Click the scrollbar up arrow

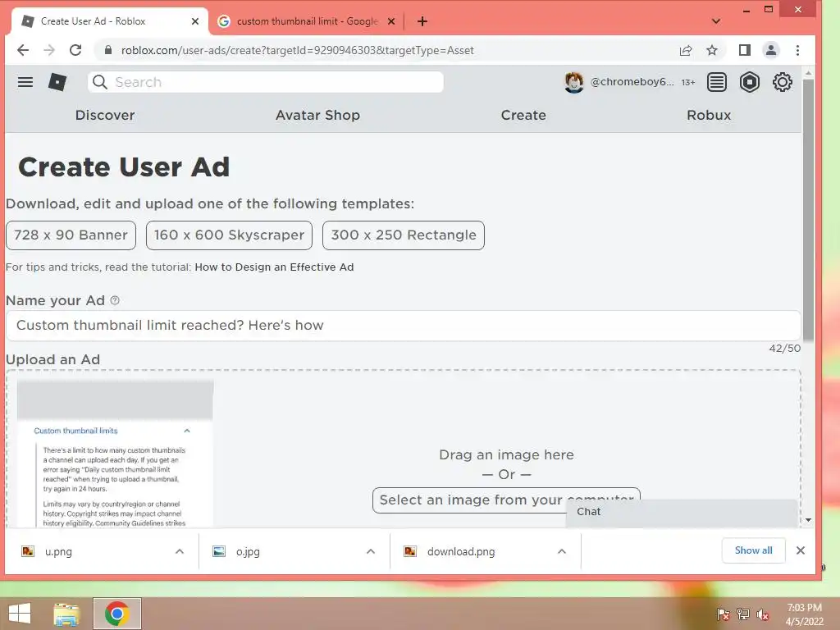808,73
